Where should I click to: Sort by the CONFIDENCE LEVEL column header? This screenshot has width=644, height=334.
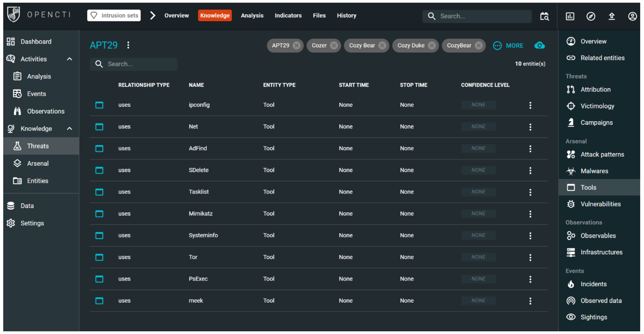(485, 85)
